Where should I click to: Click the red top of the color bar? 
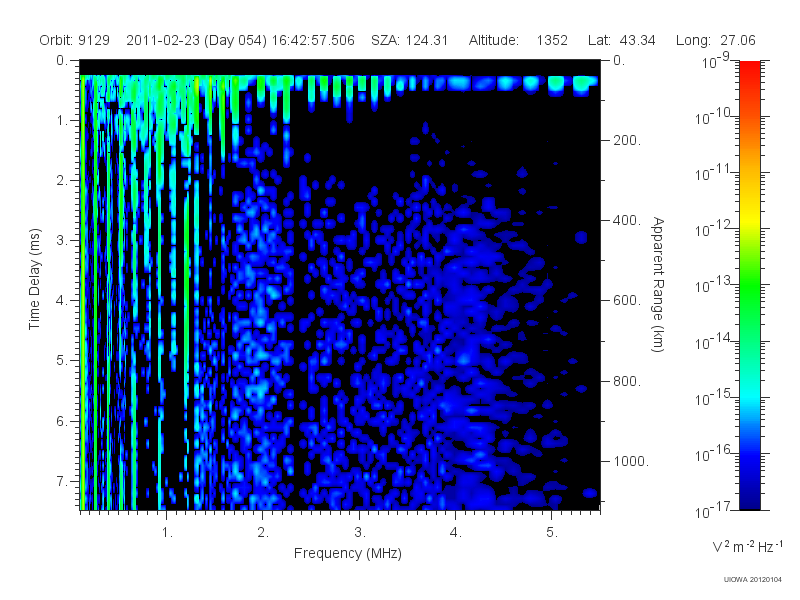coord(749,71)
